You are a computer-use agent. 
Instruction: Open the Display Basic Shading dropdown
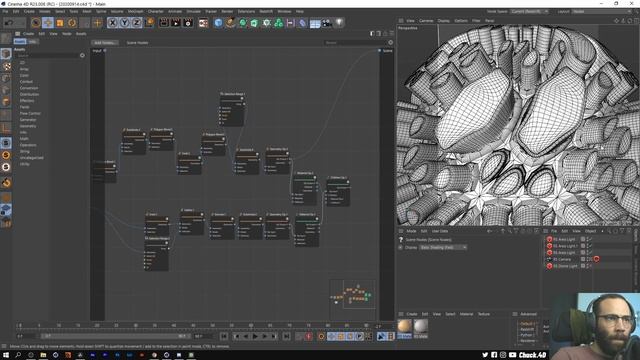tap(443, 247)
